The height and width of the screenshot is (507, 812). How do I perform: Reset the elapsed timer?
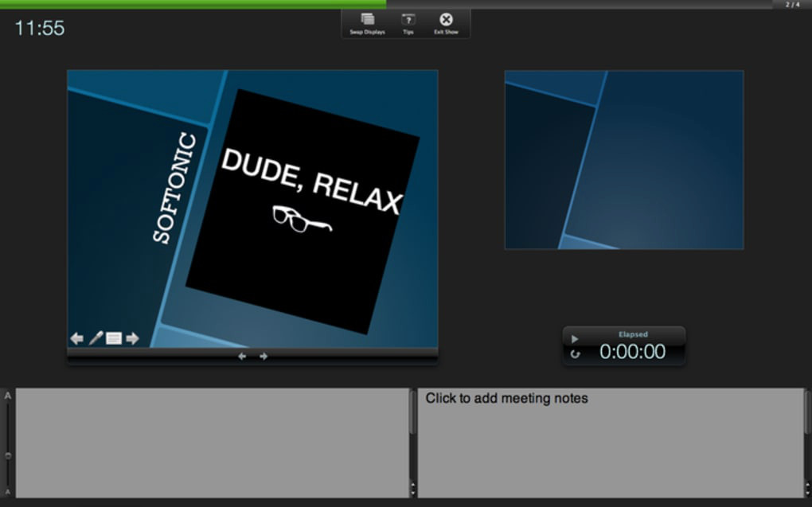(x=575, y=354)
